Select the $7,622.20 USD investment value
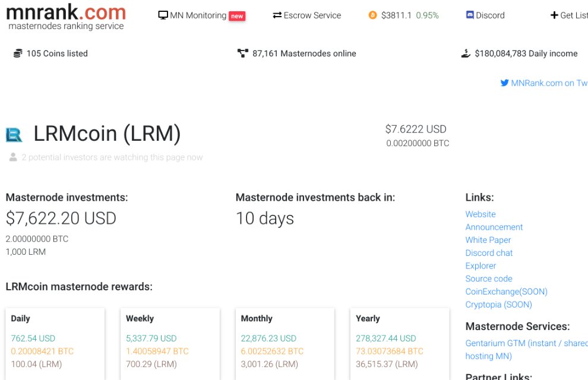The image size is (588, 380). pyautogui.click(x=61, y=218)
